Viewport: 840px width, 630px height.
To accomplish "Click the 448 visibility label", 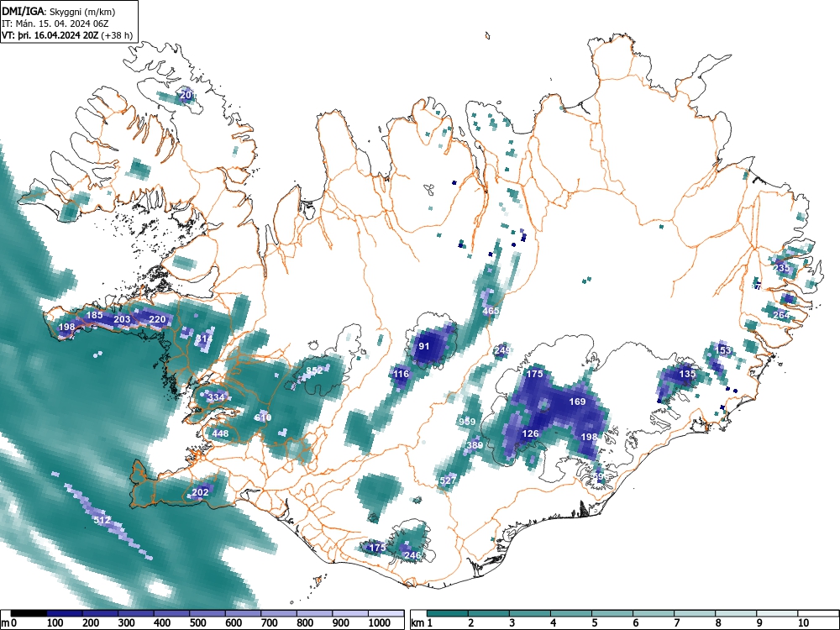I will click(220, 433).
